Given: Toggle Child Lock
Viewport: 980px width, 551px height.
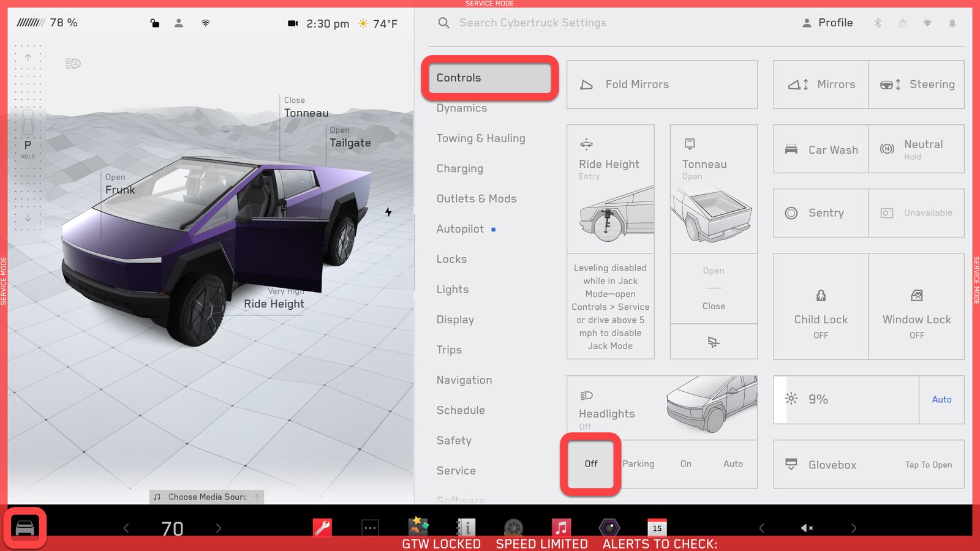Looking at the screenshot, I should click(x=821, y=306).
